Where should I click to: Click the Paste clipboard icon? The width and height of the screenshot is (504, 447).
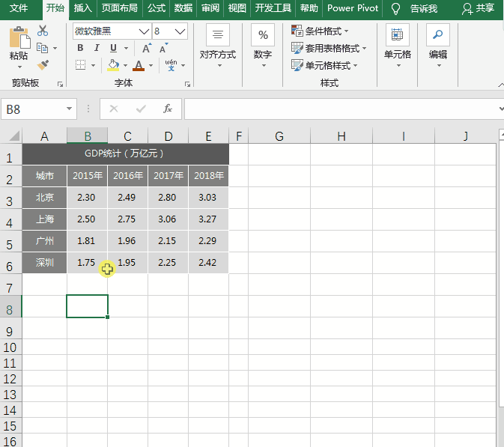(19, 37)
